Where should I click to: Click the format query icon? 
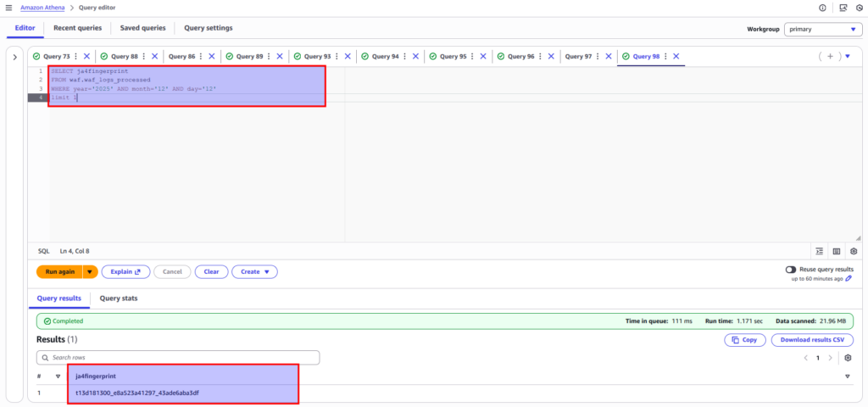820,251
